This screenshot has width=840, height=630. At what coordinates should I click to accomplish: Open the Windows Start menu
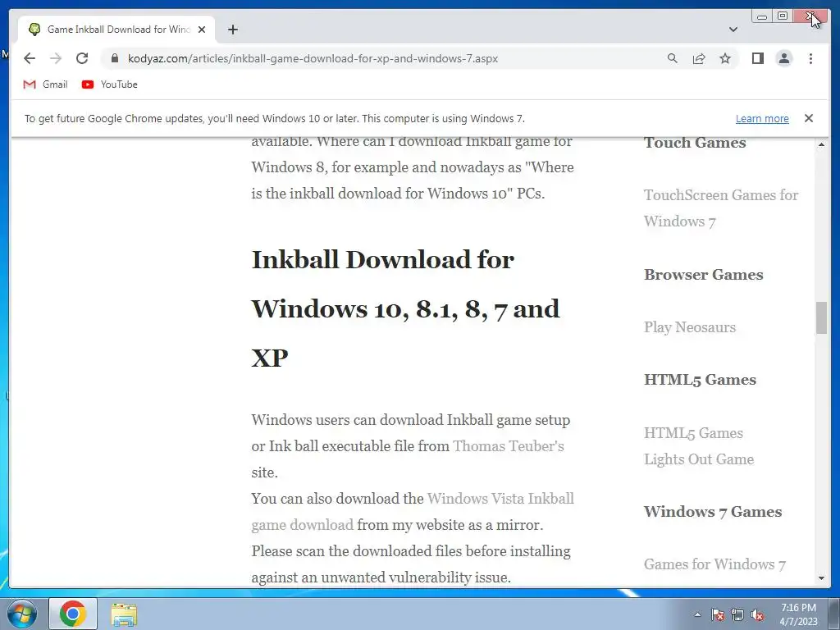tap(21, 614)
